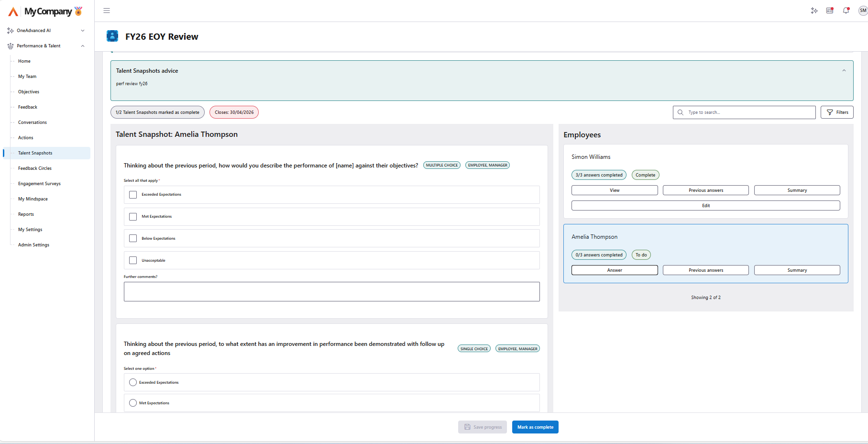868x444 pixels.
Task: Click the OneAdvanced AI sparkle icon in sidebar
Action: click(11, 31)
